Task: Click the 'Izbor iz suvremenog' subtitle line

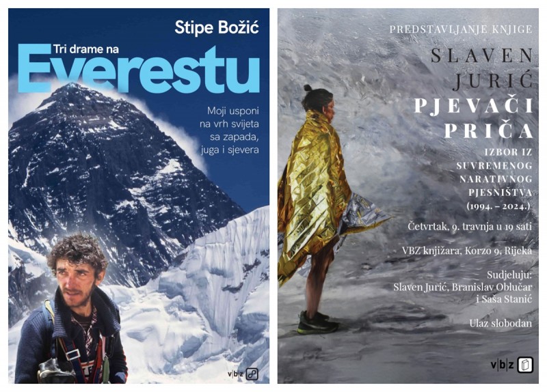Action: tap(494, 158)
